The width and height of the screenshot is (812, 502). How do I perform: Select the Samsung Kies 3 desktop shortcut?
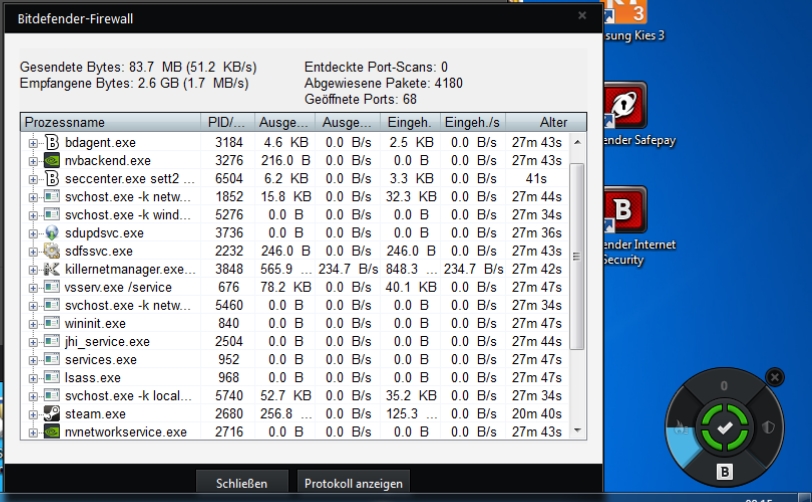[633, 21]
